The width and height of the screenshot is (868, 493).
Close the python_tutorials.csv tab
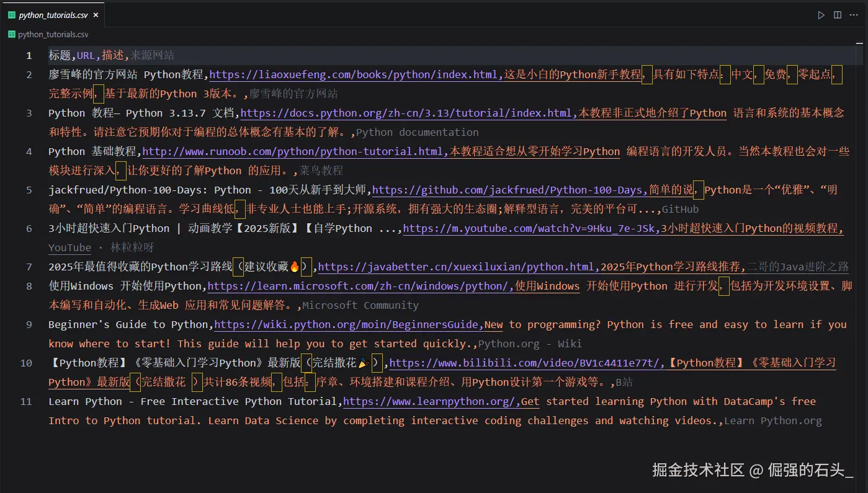[x=96, y=14]
